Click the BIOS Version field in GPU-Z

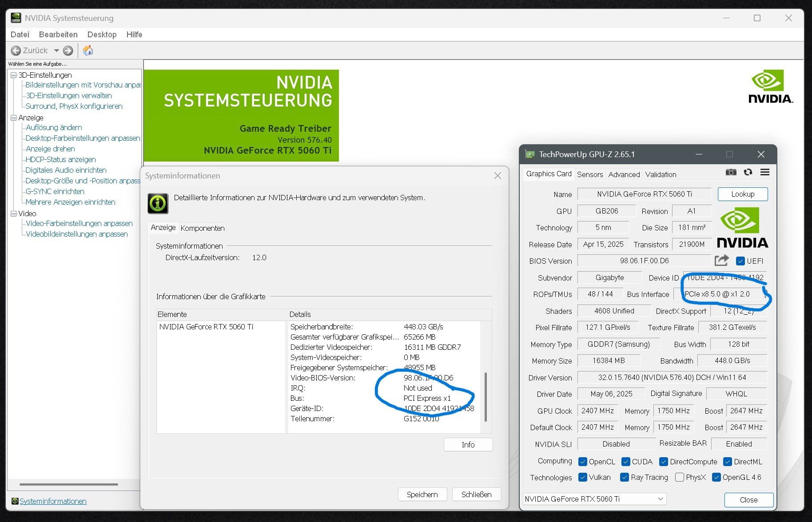[644, 261]
